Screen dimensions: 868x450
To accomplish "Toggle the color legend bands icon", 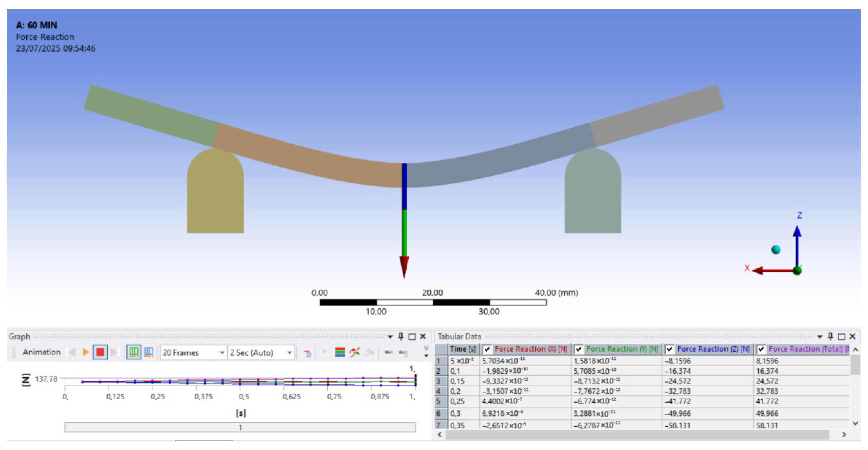I will 340,352.
